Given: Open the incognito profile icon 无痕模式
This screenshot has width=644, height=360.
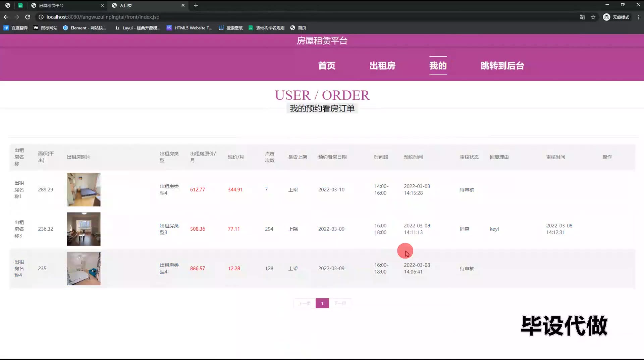Looking at the screenshot, I should click(616, 17).
